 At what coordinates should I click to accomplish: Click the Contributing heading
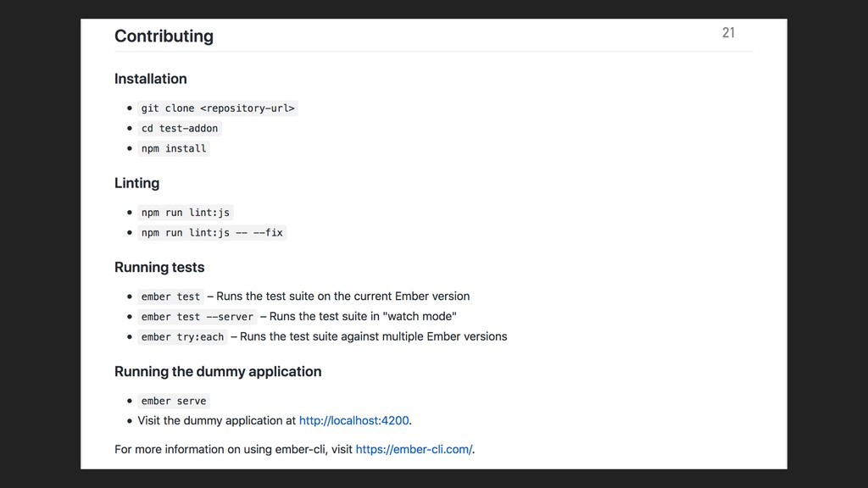(x=164, y=36)
